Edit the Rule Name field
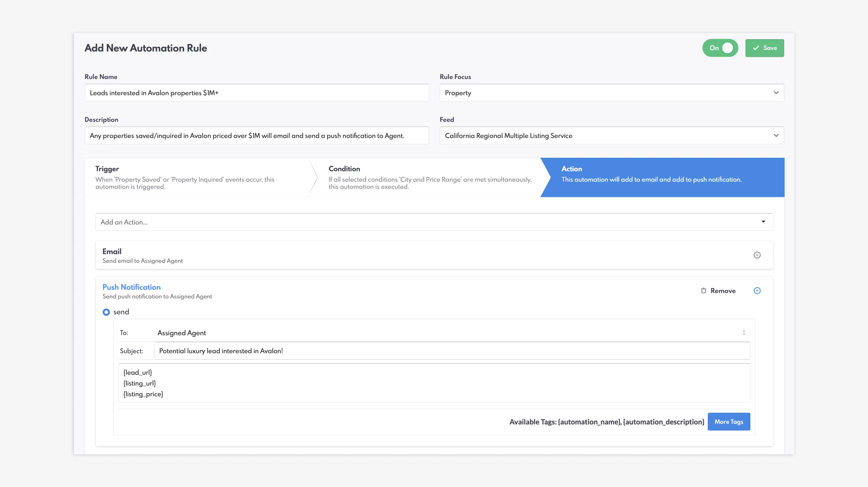868x487 pixels. pos(257,92)
